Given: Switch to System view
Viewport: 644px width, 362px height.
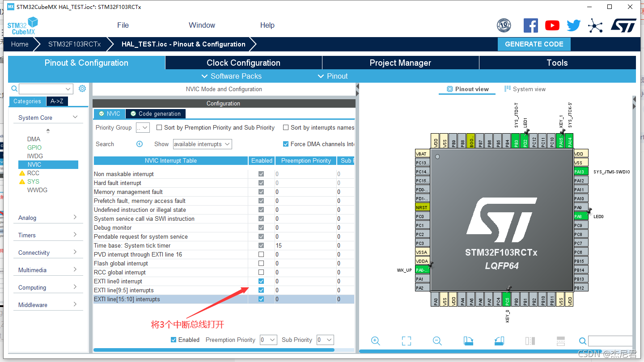Looking at the screenshot, I should [x=525, y=89].
